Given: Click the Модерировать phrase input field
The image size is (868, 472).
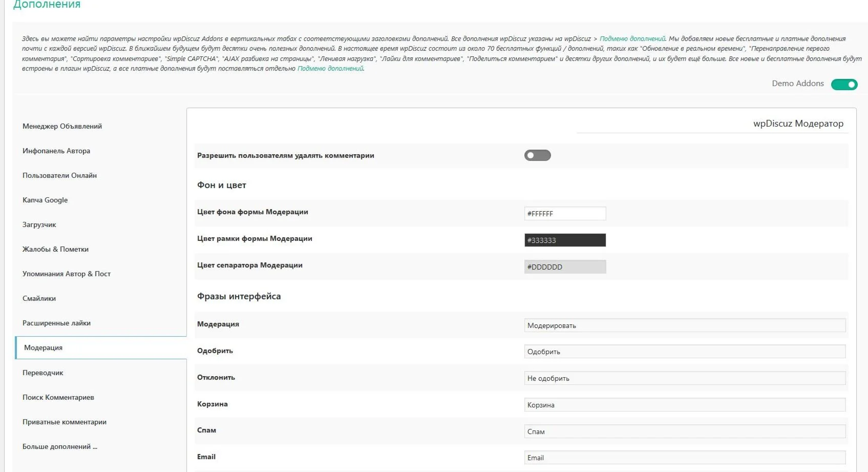Looking at the screenshot, I should (685, 325).
